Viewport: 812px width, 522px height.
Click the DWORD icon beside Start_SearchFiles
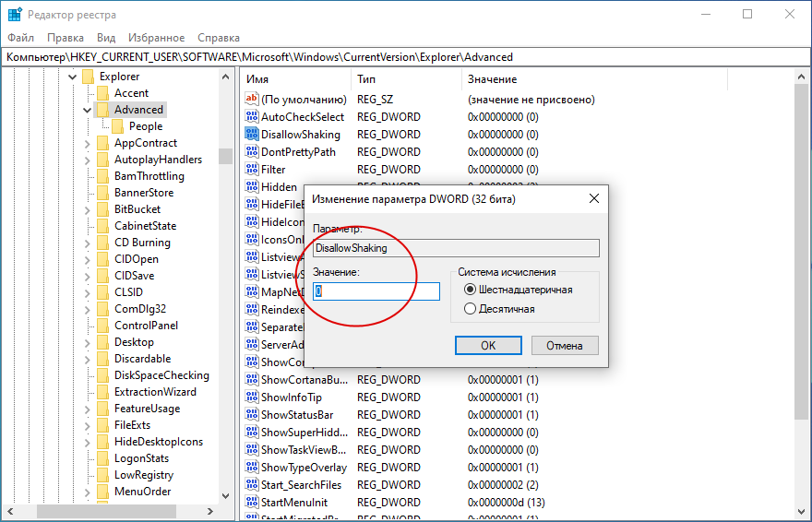252,485
